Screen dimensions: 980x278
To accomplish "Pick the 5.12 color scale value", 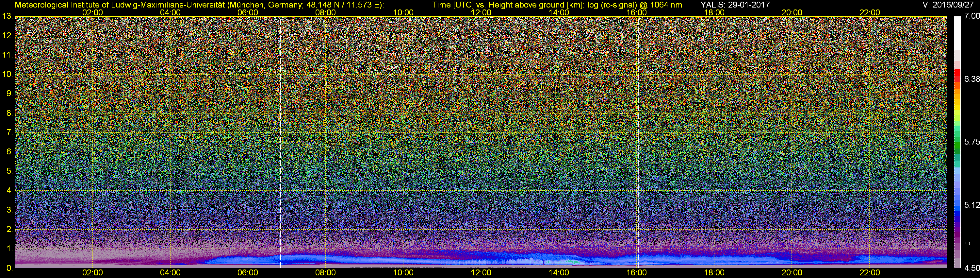I will pyautogui.click(x=972, y=205).
